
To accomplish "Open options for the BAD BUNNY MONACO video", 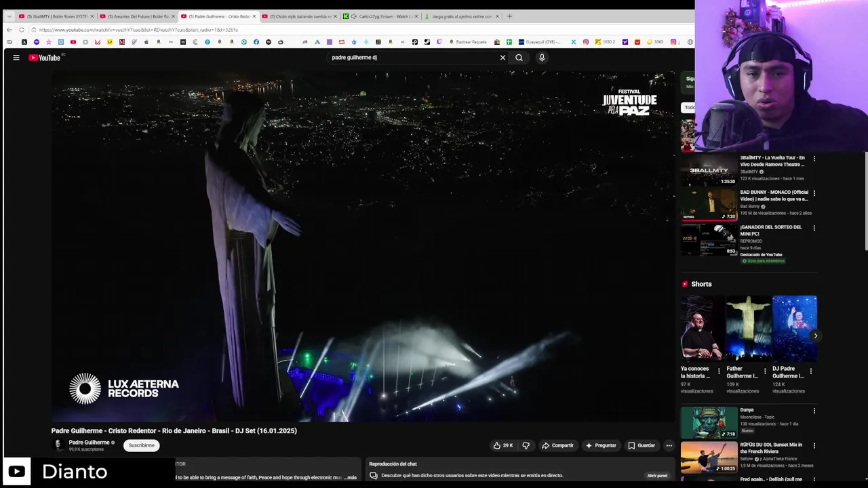I will 814,193.
